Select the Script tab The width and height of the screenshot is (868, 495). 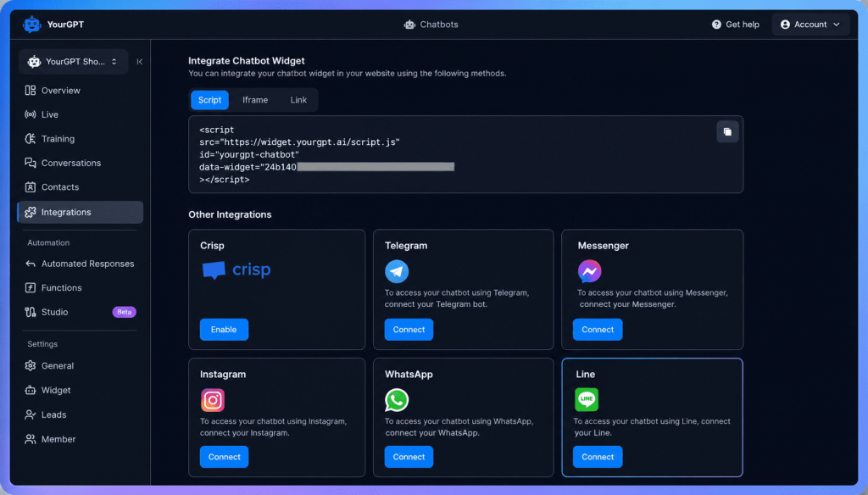(x=210, y=100)
